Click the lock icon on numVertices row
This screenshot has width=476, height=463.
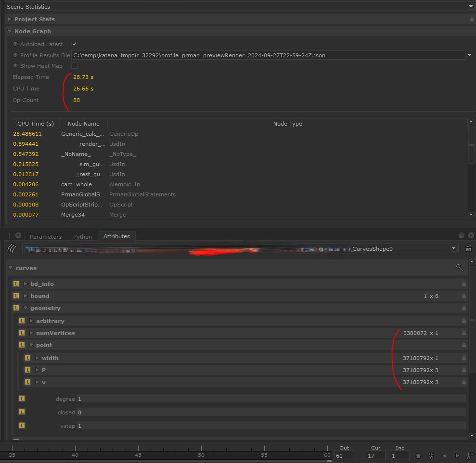click(463, 333)
